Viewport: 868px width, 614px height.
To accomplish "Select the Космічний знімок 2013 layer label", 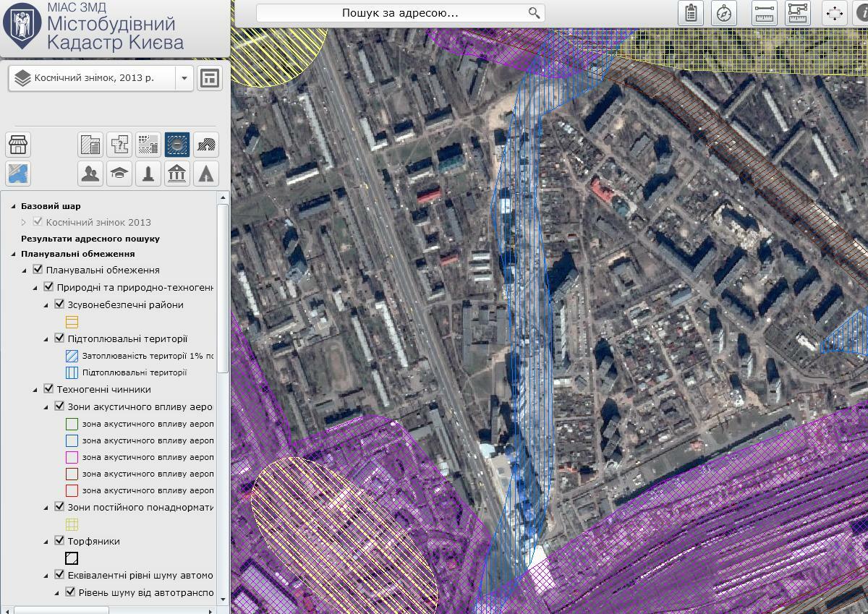I will point(98,222).
